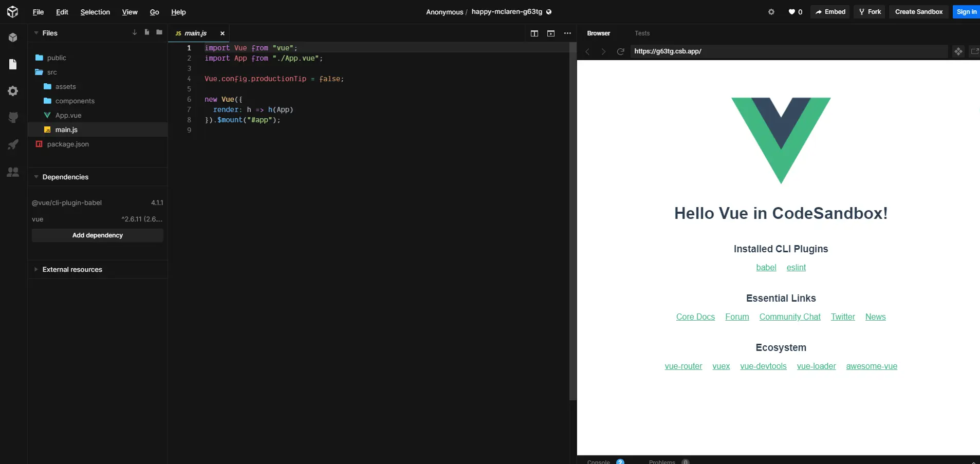Click the preview window icon above the editor
980x464 pixels.
(x=551, y=33)
